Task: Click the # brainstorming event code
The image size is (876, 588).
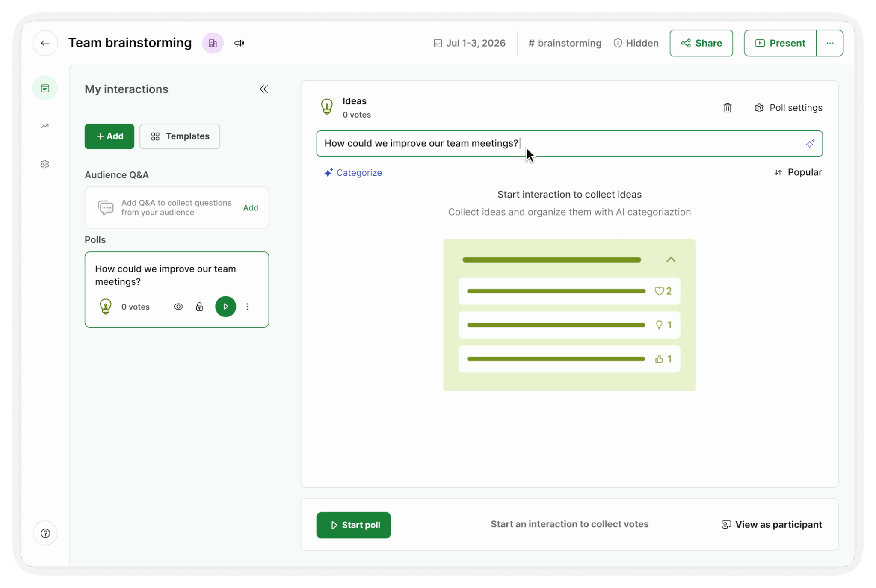Action: click(565, 43)
